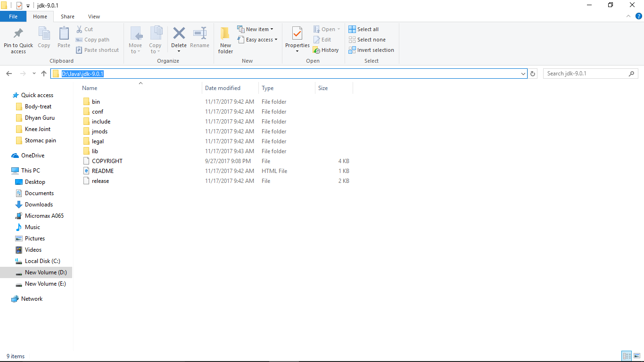Refresh the current folder
Image resolution: width=644 pixels, height=362 pixels.
click(x=533, y=74)
